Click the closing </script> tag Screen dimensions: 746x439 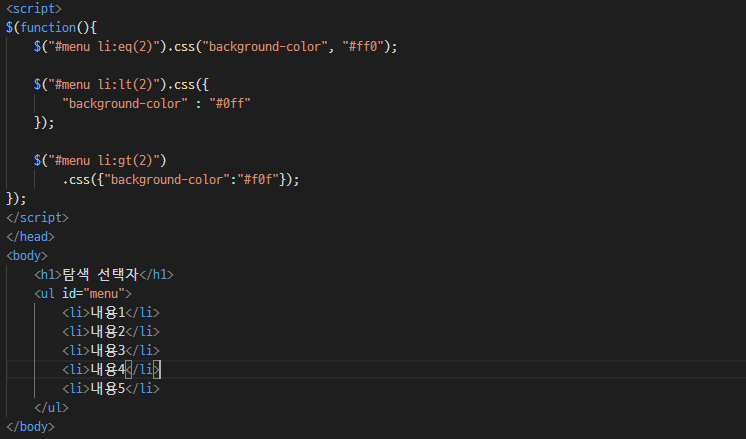coord(38,218)
